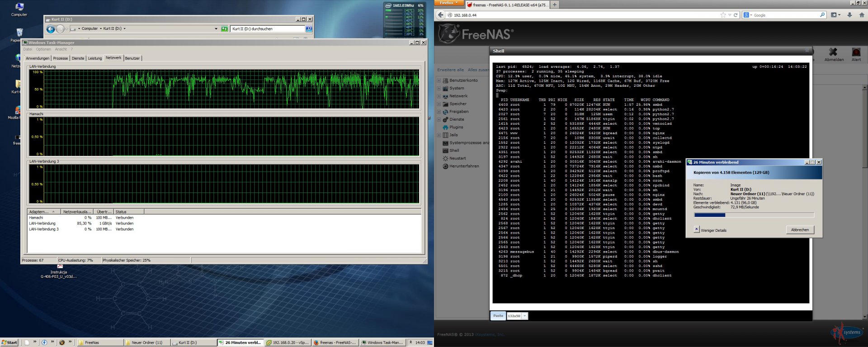This screenshot has width=868, height=347.
Task: Click the FreeNAS logo
Action: click(476, 33)
